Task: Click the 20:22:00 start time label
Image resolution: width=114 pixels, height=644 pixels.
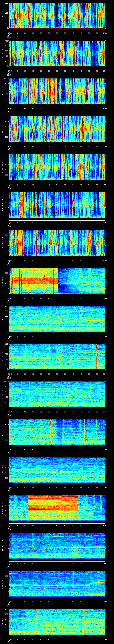Action: pyautogui.click(x=9, y=260)
